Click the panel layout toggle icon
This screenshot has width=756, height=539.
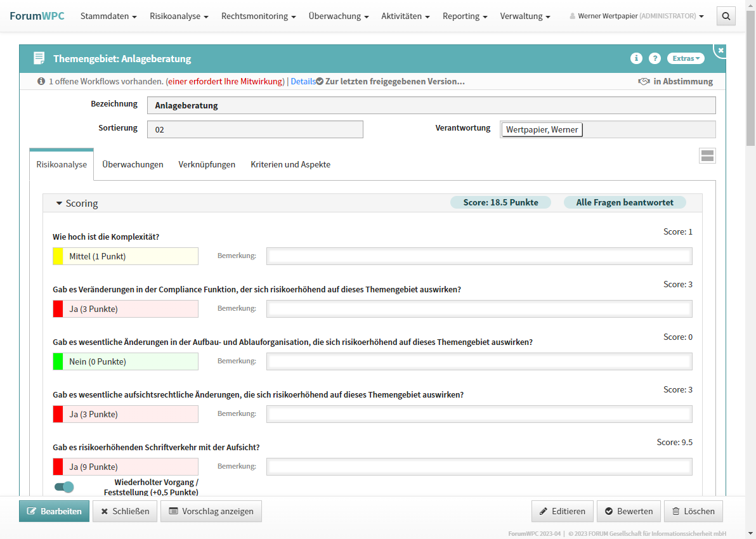707,156
